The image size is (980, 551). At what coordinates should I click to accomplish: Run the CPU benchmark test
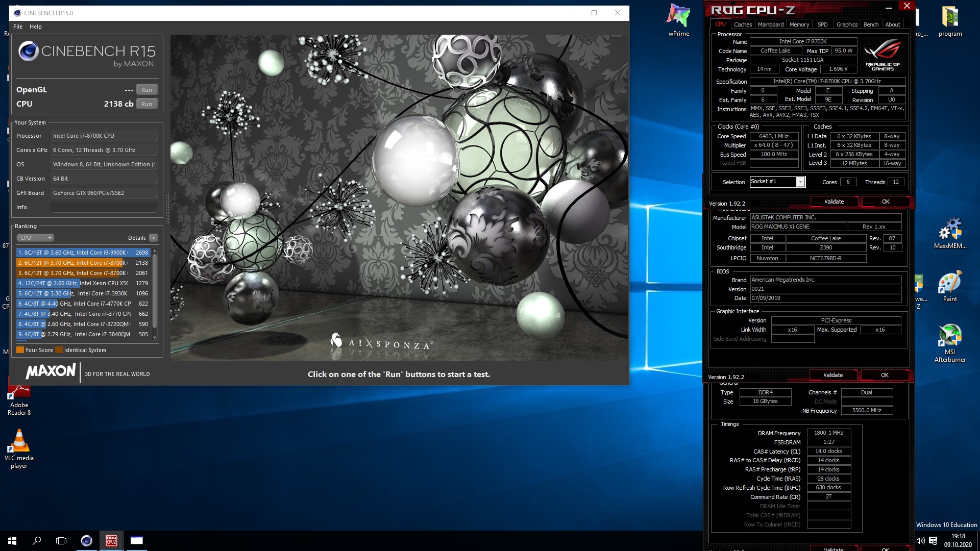(146, 104)
